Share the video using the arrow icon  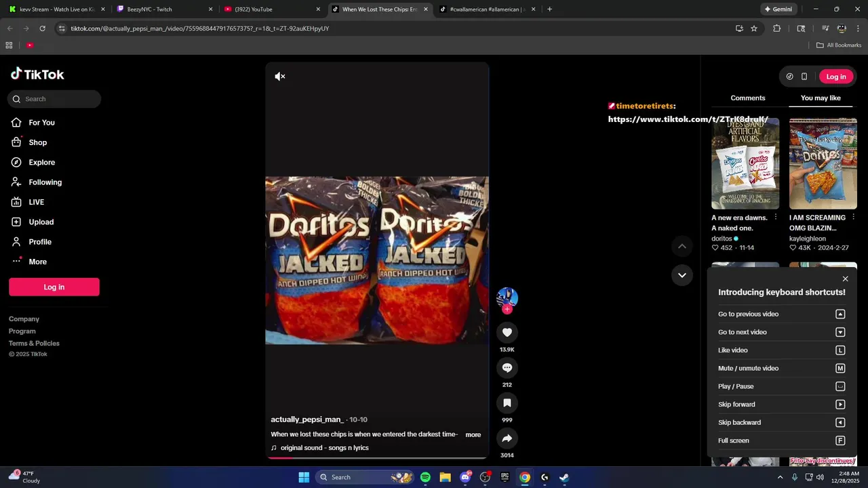pyautogui.click(x=507, y=438)
